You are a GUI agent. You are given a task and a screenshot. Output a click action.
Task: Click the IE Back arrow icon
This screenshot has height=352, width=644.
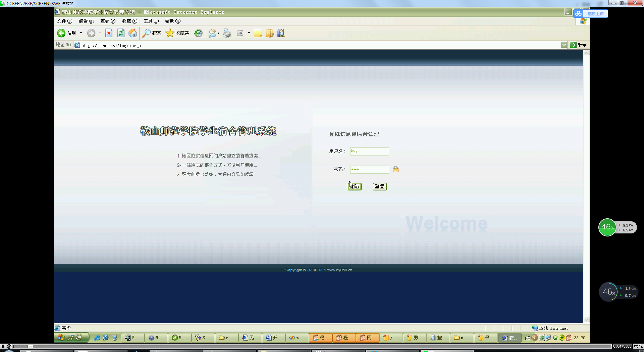[x=61, y=33]
